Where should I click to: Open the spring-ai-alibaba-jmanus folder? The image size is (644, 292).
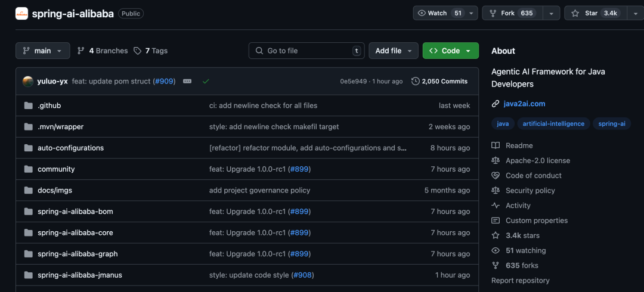(x=80, y=275)
